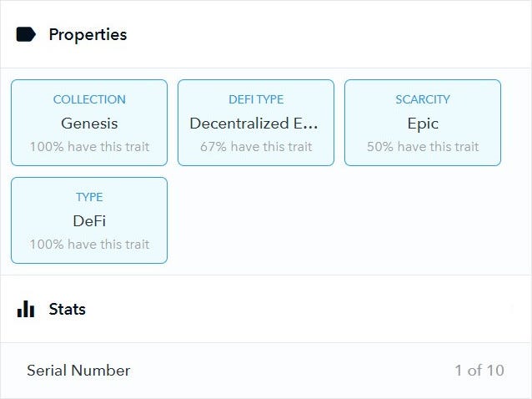Click the DEFI TYPE label text
This screenshot has width=532, height=399.
click(x=256, y=99)
